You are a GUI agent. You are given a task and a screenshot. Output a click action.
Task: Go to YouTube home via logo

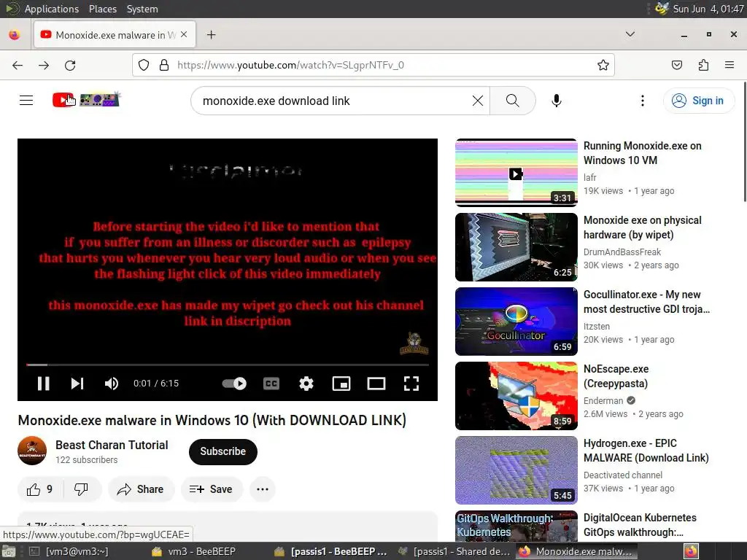tap(86, 99)
